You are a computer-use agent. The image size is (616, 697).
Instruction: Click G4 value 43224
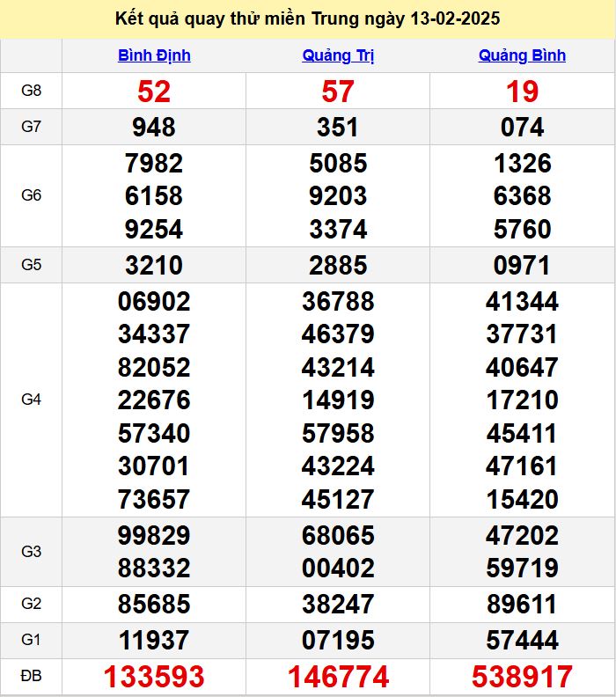pyautogui.click(x=338, y=466)
